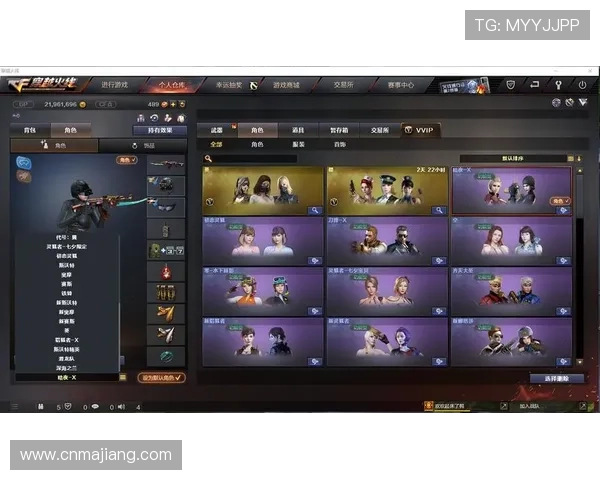The image size is (600, 480).
Task: Open the 游戏商城 game shop tab
Action: click(x=286, y=85)
